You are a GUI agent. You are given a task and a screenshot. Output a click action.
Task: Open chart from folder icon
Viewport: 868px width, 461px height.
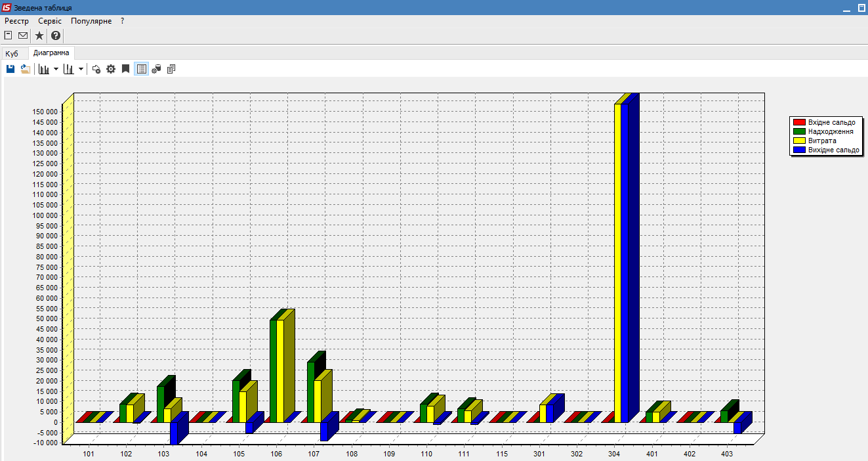coord(26,69)
